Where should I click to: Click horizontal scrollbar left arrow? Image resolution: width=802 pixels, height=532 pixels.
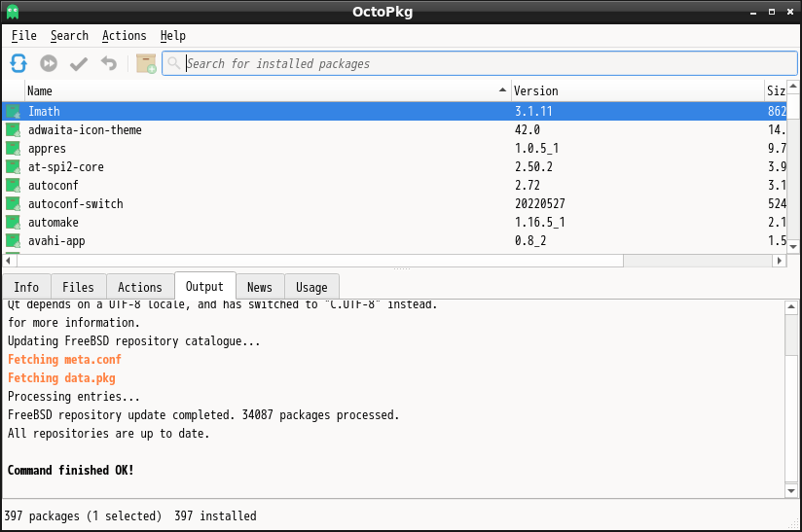point(8,261)
